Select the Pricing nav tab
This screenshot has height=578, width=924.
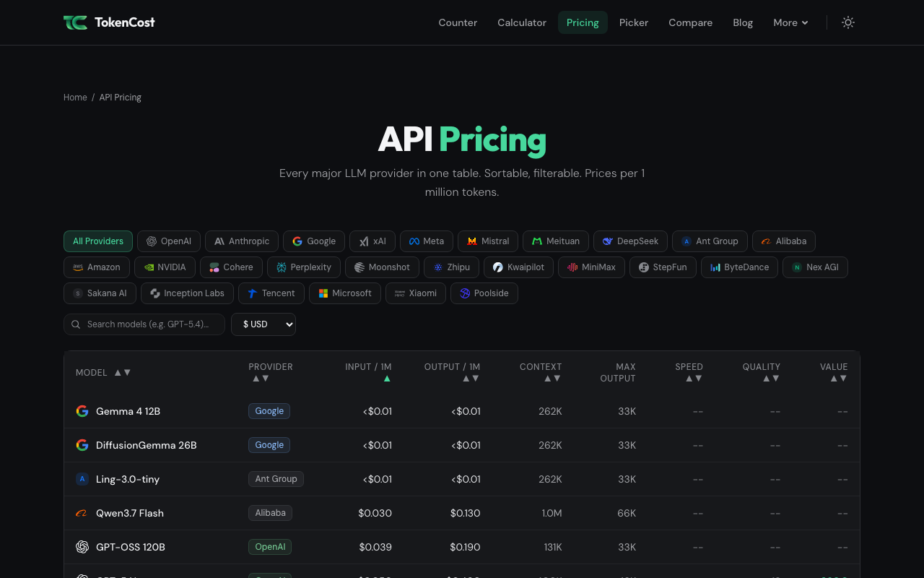pyautogui.click(x=583, y=22)
